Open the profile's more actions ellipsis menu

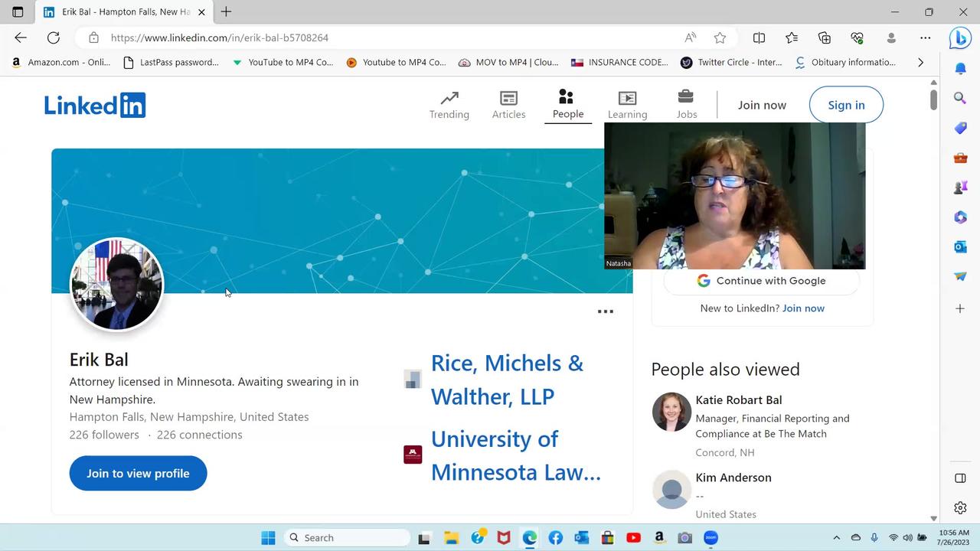(606, 311)
